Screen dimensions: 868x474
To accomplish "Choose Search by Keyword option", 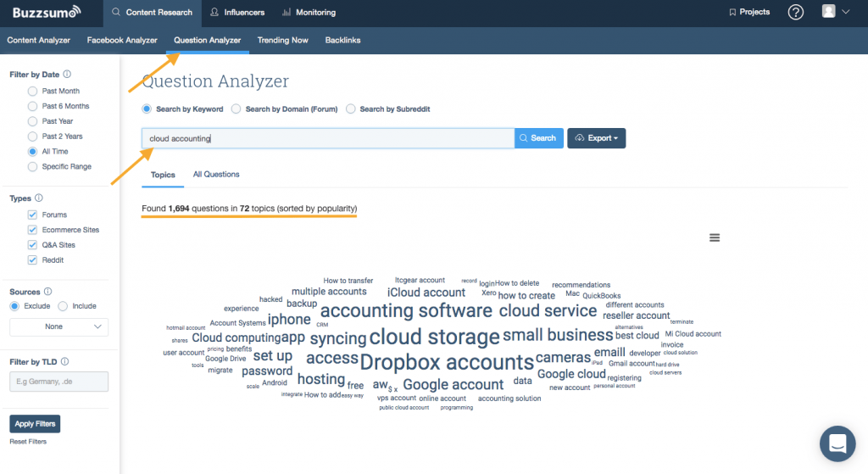I will pos(147,109).
